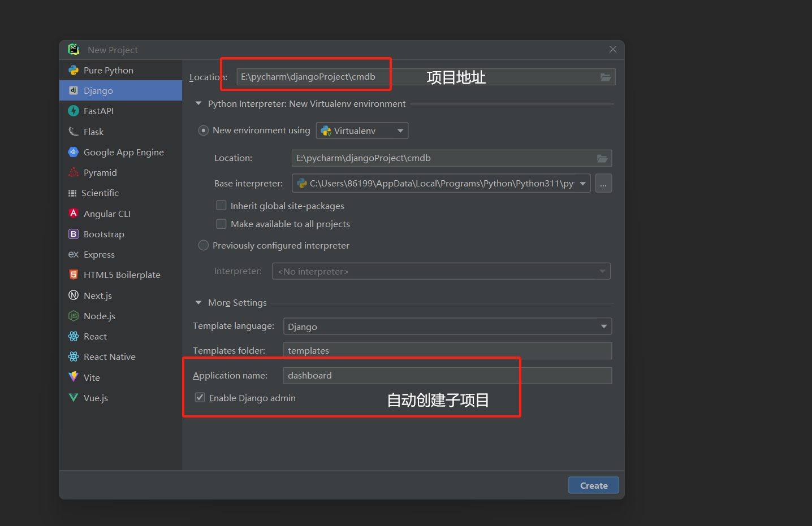Image resolution: width=812 pixels, height=526 pixels.
Task: Open the Virtualenv environment type dropdown
Action: 362,131
